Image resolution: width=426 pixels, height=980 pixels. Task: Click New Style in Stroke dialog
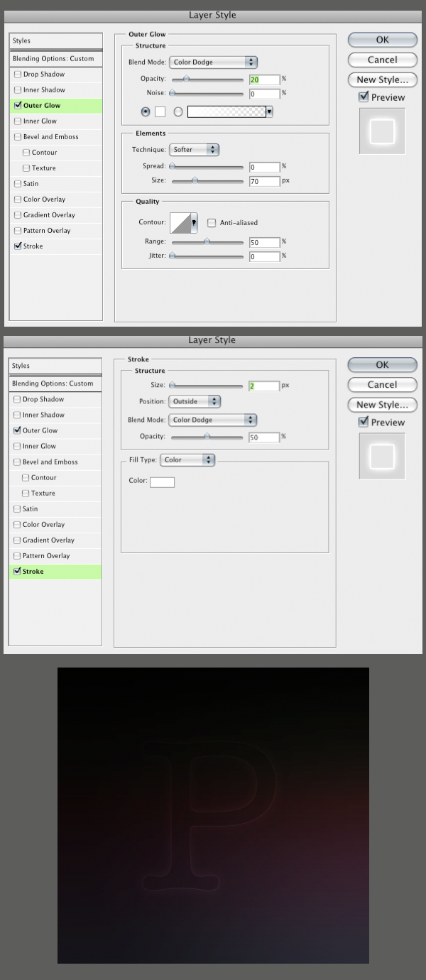click(x=382, y=404)
